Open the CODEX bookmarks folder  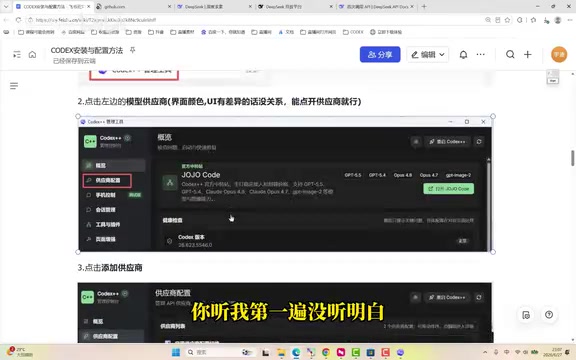[353, 32]
